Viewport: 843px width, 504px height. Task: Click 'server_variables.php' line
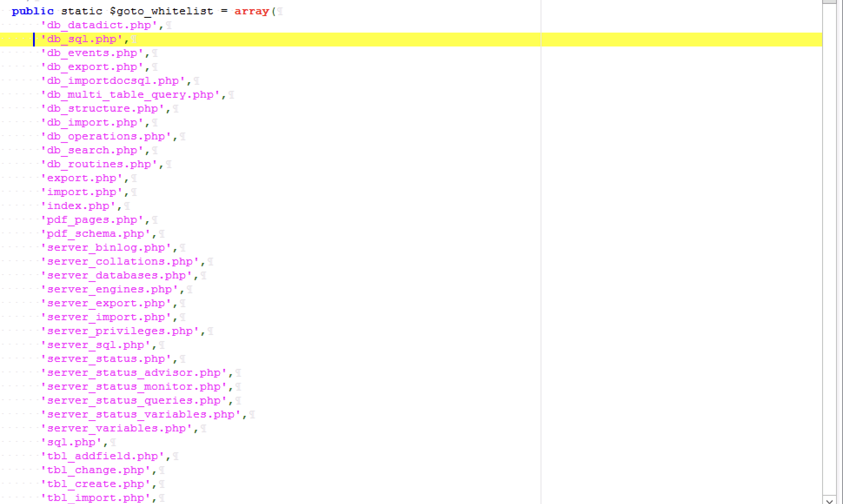coord(116,428)
